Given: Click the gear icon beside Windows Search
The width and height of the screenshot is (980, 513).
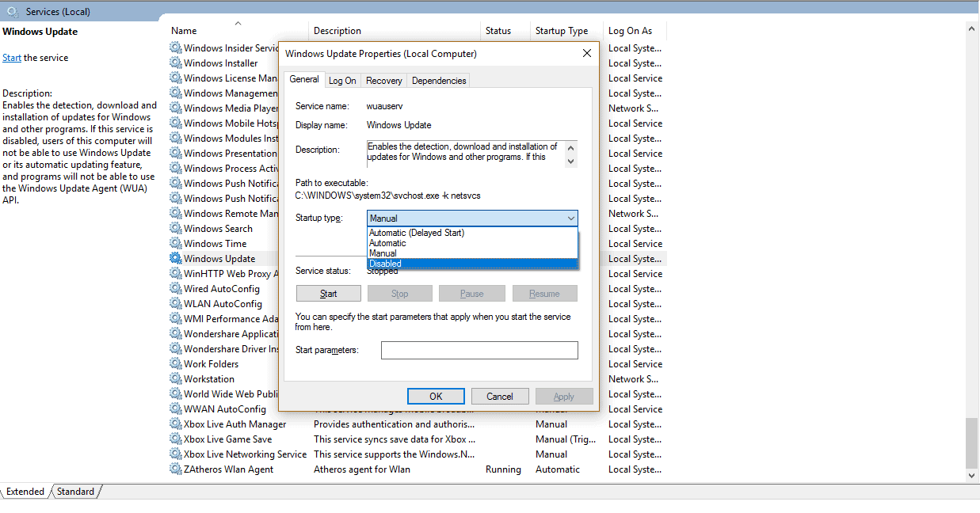Looking at the screenshot, I should (x=175, y=228).
